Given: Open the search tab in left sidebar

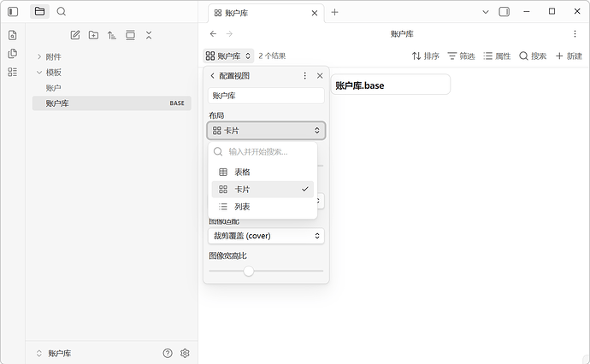Looking at the screenshot, I should tap(62, 11).
